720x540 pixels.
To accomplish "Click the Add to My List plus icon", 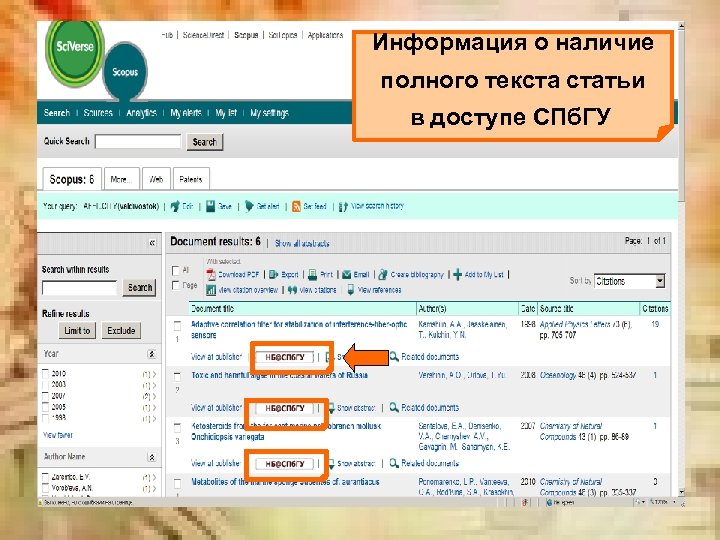I will (457, 275).
